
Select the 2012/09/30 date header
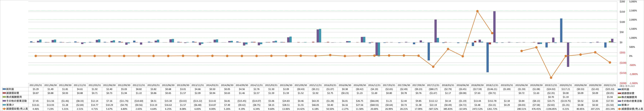124,85
